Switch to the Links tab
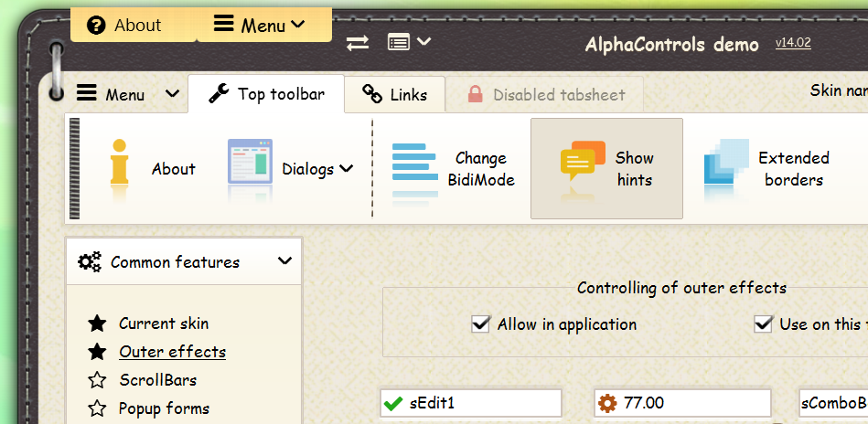Screen dimensions: 868x424 pyautogui.click(x=395, y=94)
